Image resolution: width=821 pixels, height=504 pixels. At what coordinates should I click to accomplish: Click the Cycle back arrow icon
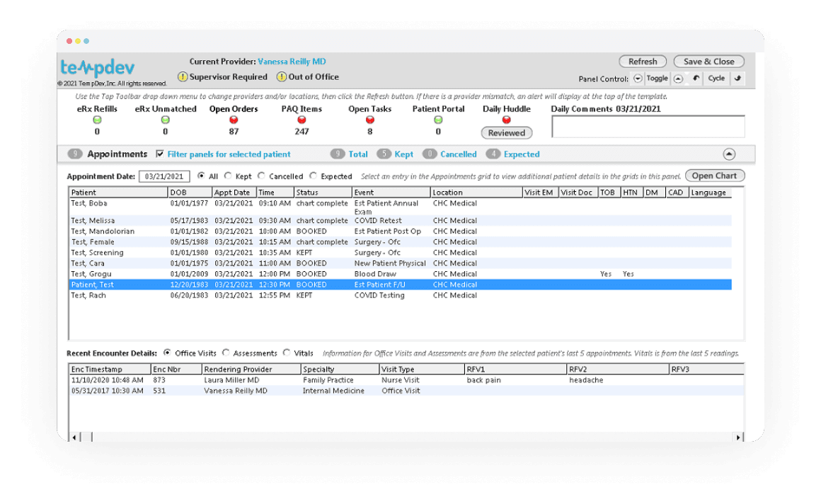point(696,79)
